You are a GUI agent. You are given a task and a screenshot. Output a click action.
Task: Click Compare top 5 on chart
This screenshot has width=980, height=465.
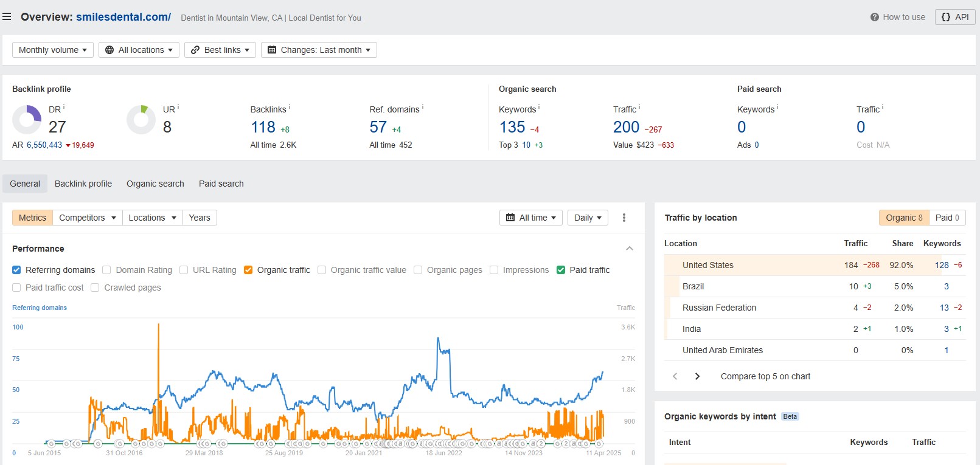765,376
